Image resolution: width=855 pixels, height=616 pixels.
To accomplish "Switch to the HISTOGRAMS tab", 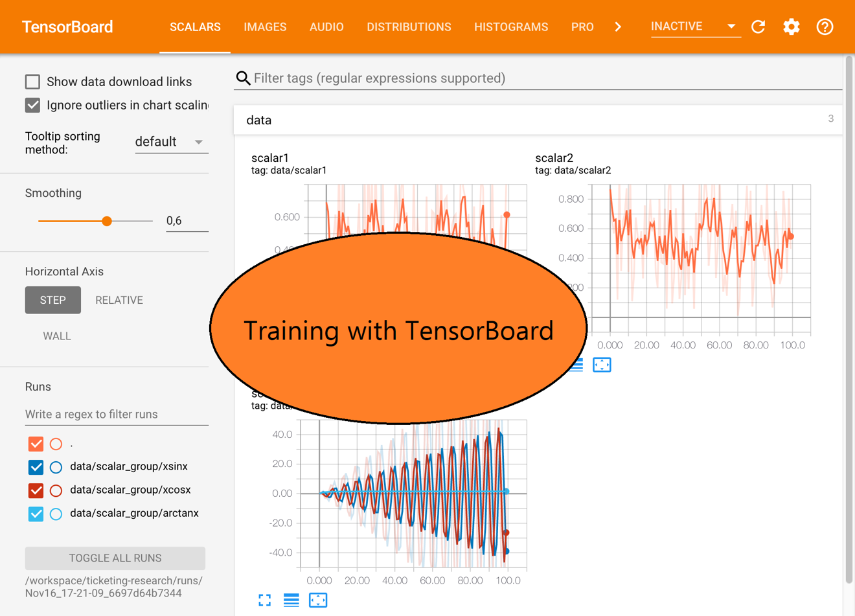I will tap(511, 27).
